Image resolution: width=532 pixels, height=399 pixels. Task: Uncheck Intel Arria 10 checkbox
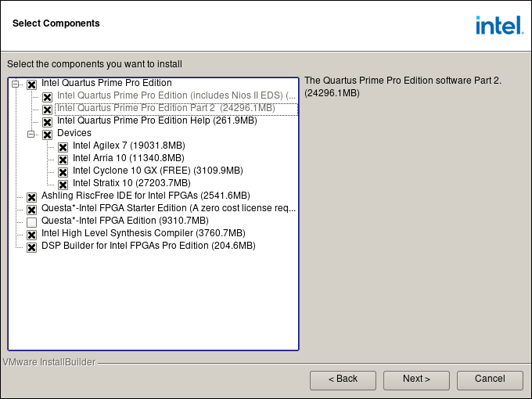[63, 160]
